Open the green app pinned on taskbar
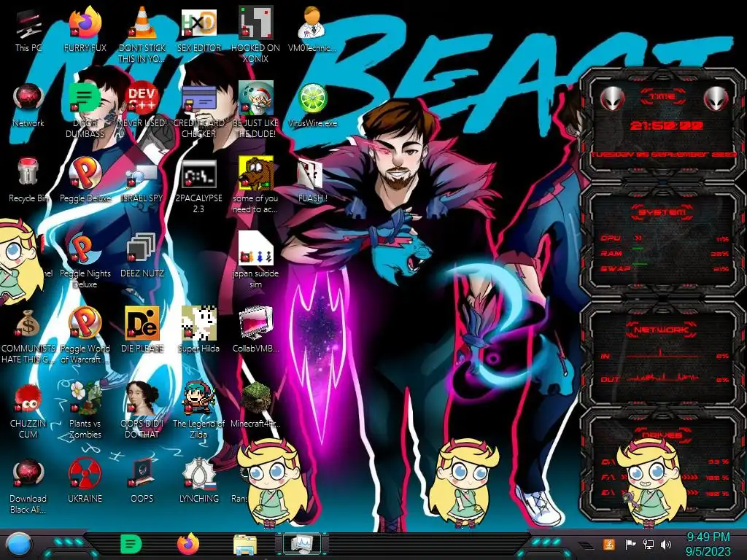The width and height of the screenshot is (747, 560). tap(131, 544)
